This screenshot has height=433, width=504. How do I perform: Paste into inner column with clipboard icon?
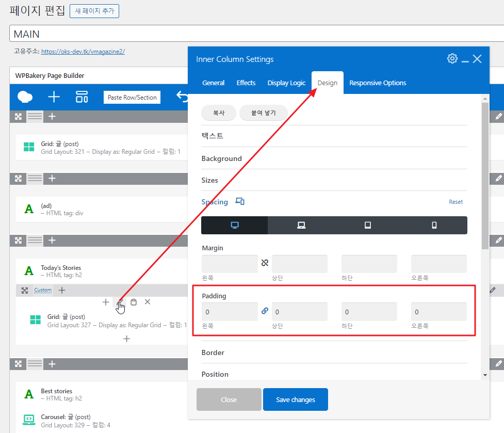pos(134,302)
